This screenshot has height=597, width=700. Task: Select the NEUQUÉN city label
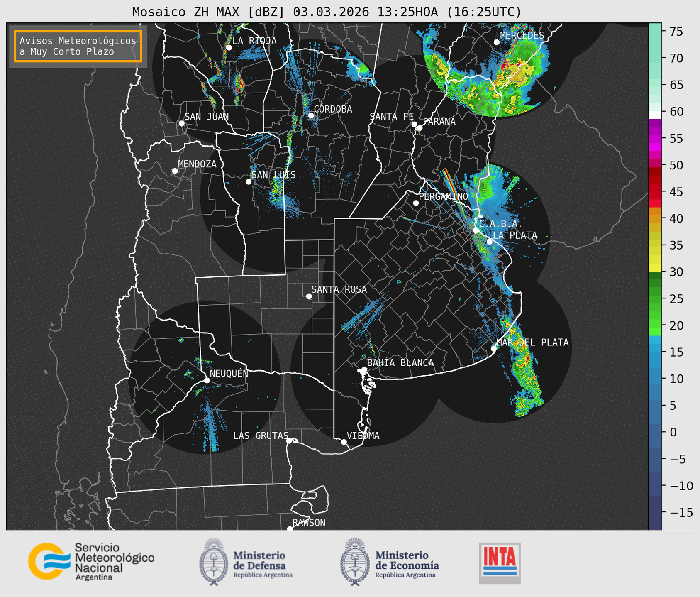point(229,373)
